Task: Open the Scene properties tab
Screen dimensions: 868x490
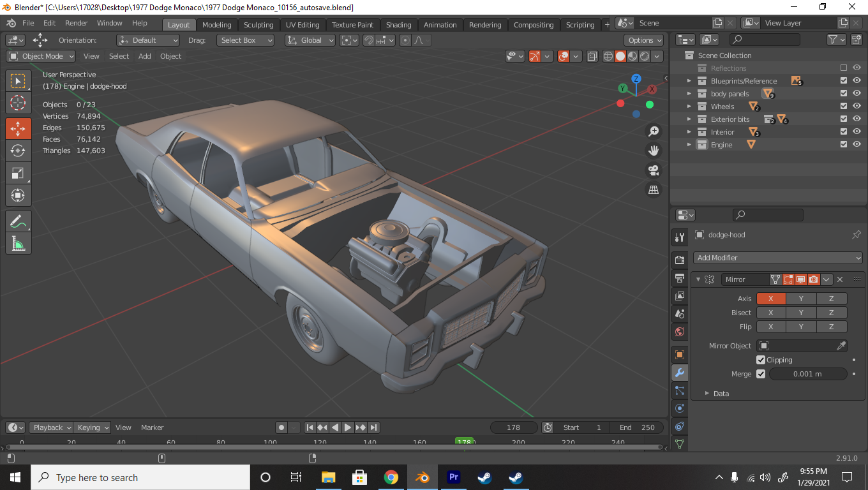Action: (680, 314)
